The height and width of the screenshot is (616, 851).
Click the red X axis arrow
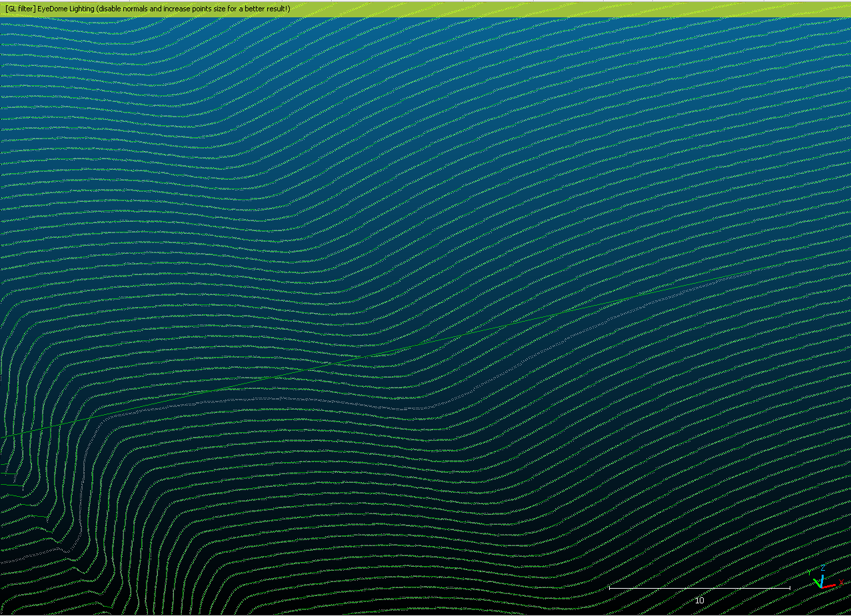click(x=830, y=585)
